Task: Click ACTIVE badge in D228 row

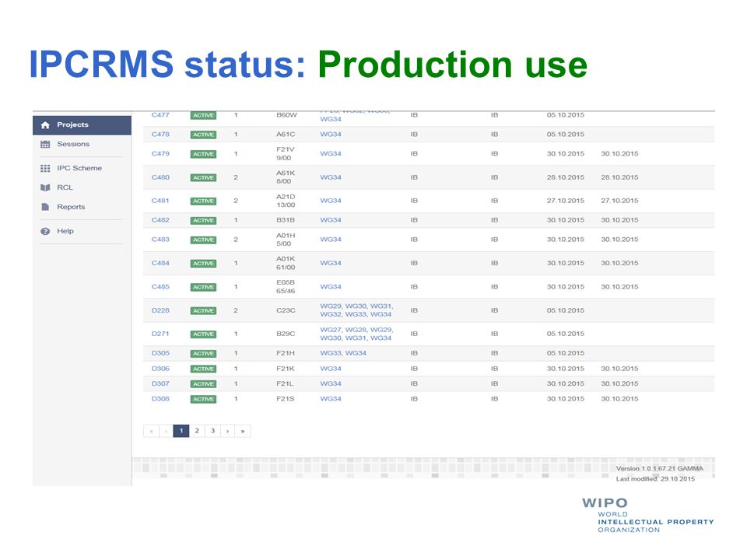Action: pyautogui.click(x=203, y=311)
